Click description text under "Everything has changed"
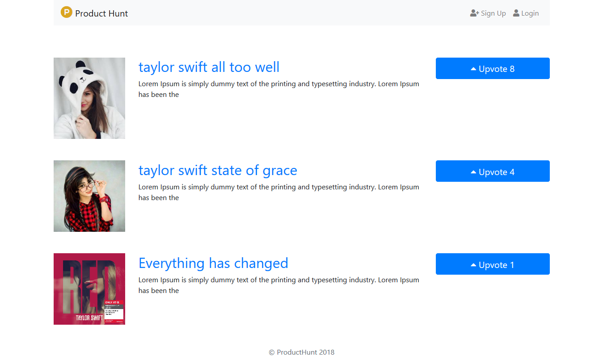The height and width of the screenshot is (364, 603). point(279,285)
